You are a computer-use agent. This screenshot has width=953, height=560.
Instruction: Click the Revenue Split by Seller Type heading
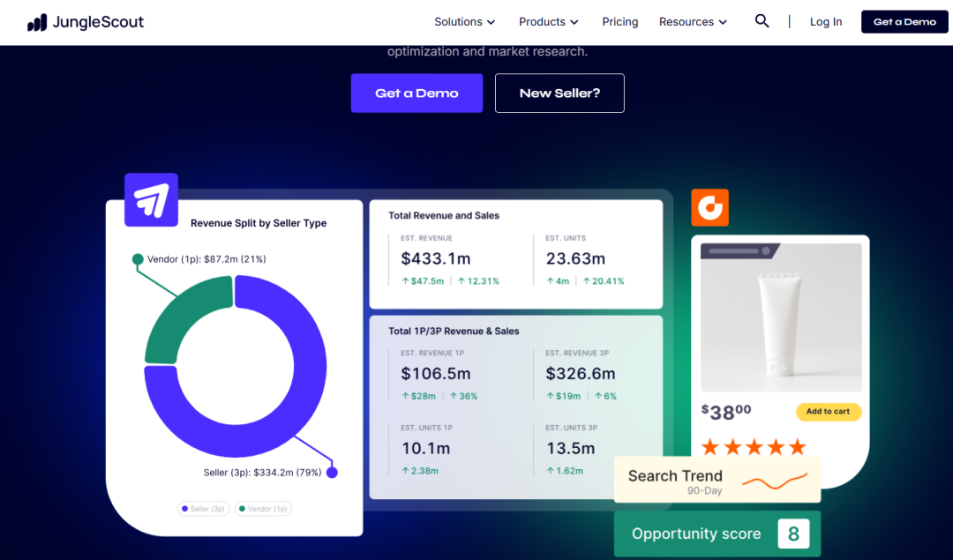pyautogui.click(x=259, y=223)
